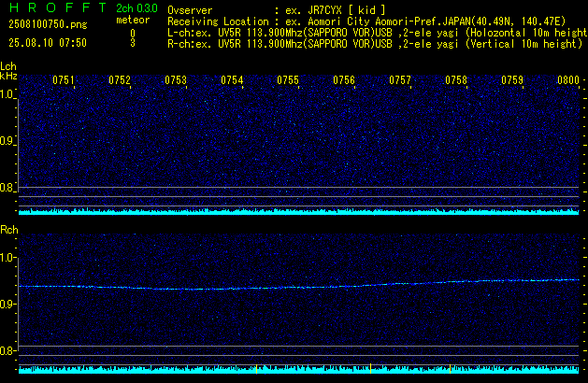588x383 pixels.
Task: Click the cyan Lch power level strip
Action: [299, 212]
